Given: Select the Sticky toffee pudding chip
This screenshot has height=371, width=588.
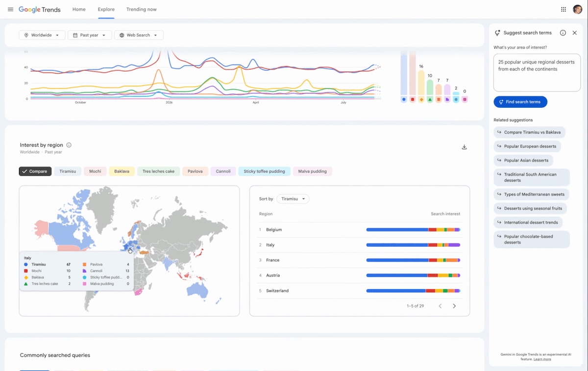Looking at the screenshot, I should coord(264,171).
